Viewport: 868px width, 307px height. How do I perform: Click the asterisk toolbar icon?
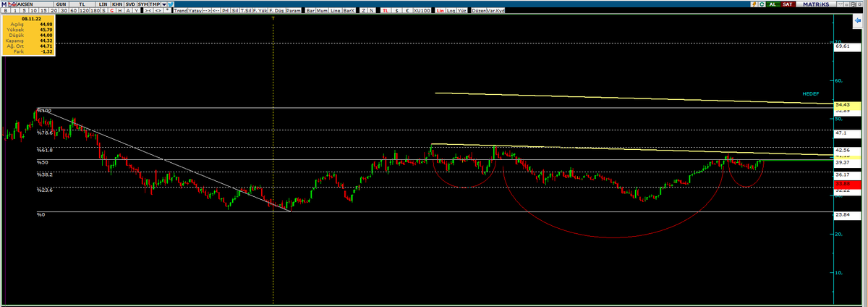[168, 11]
